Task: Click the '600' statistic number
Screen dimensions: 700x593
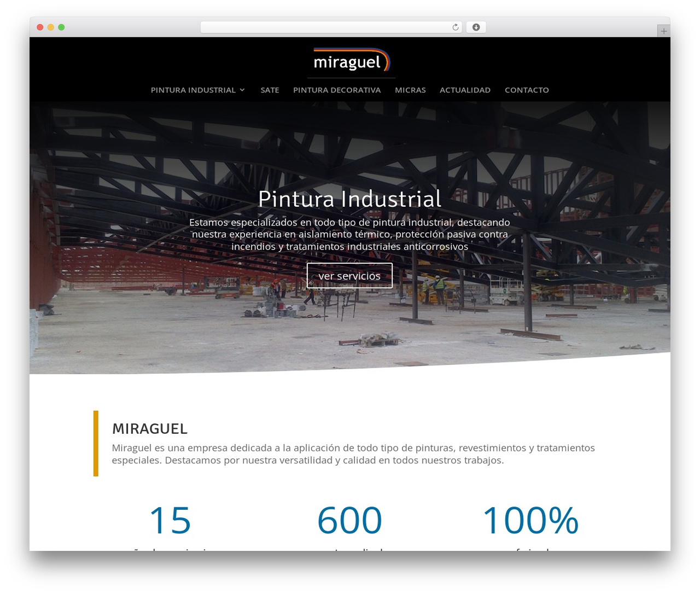Action: point(349,520)
